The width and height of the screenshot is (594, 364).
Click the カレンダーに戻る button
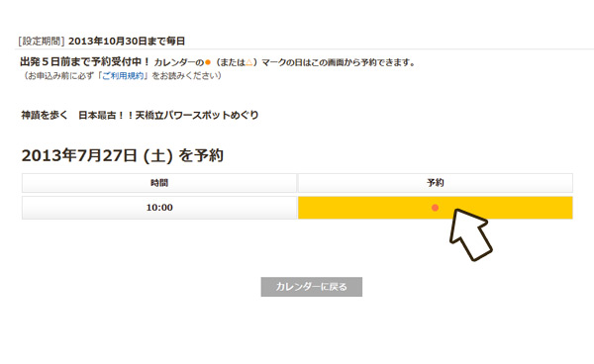point(312,287)
